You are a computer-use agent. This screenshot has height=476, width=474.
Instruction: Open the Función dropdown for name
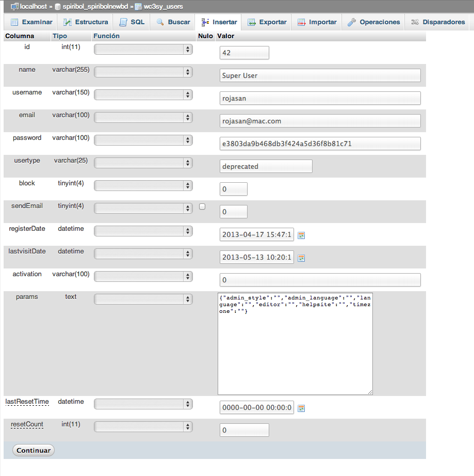tap(143, 72)
